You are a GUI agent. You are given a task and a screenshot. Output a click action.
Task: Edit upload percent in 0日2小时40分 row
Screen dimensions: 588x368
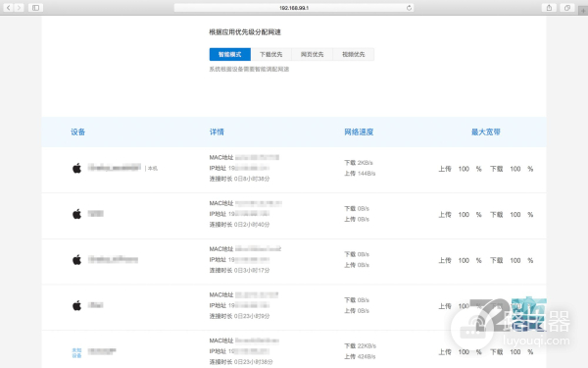click(464, 214)
